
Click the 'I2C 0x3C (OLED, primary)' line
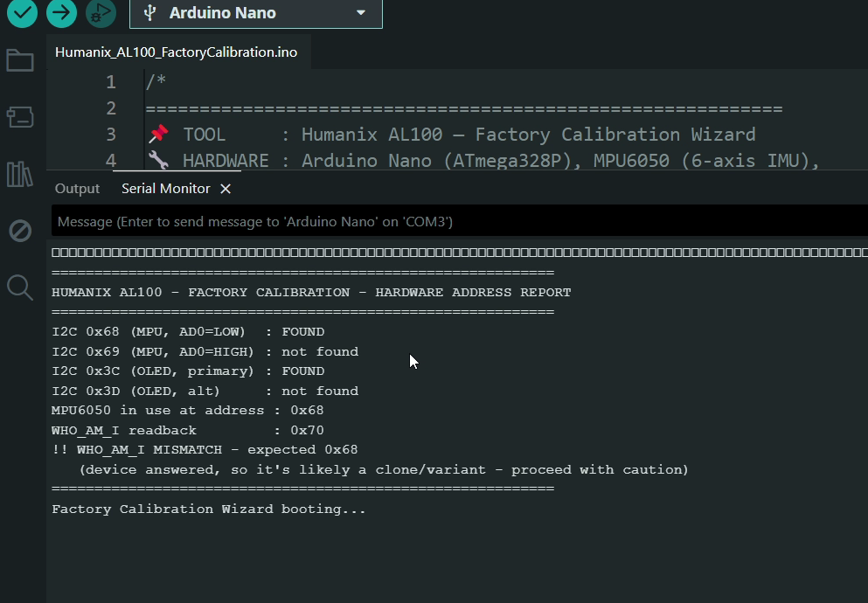click(188, 371)
